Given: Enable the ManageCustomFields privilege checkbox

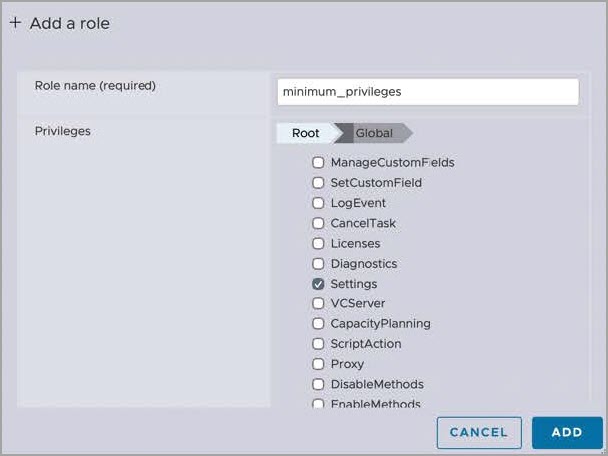Looking at the screenshot, I should 318,163.
